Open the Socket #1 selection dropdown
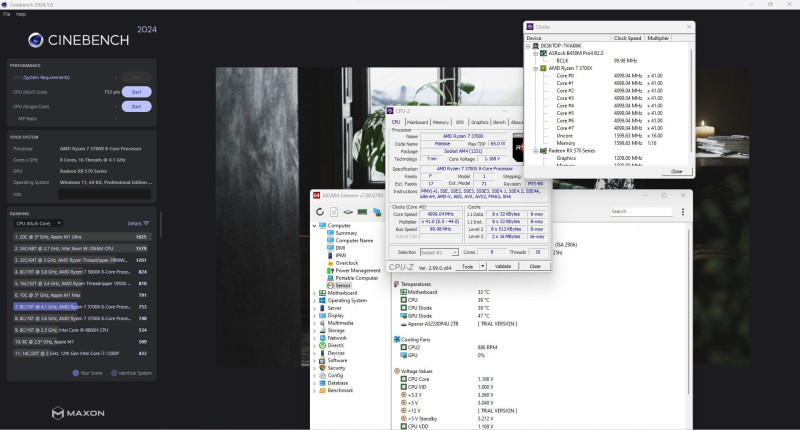This screenshot has height=430, width=800. click(439, 252)
